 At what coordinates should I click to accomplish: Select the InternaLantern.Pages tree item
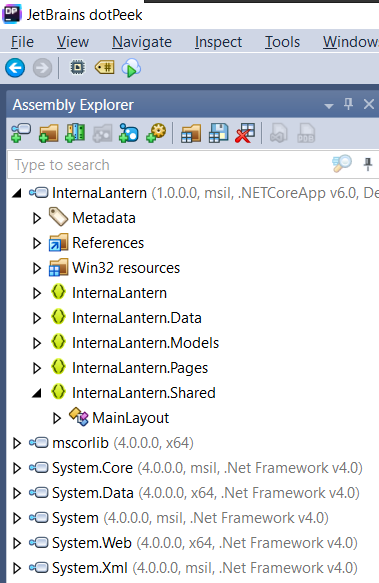pos(140,368)
